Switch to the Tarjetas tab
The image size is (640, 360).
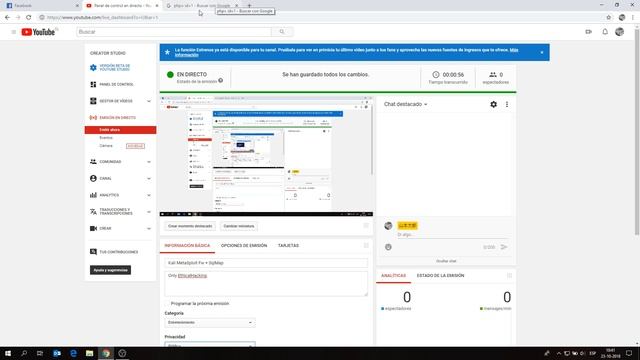pyautogui.click(x=288, y=246)
